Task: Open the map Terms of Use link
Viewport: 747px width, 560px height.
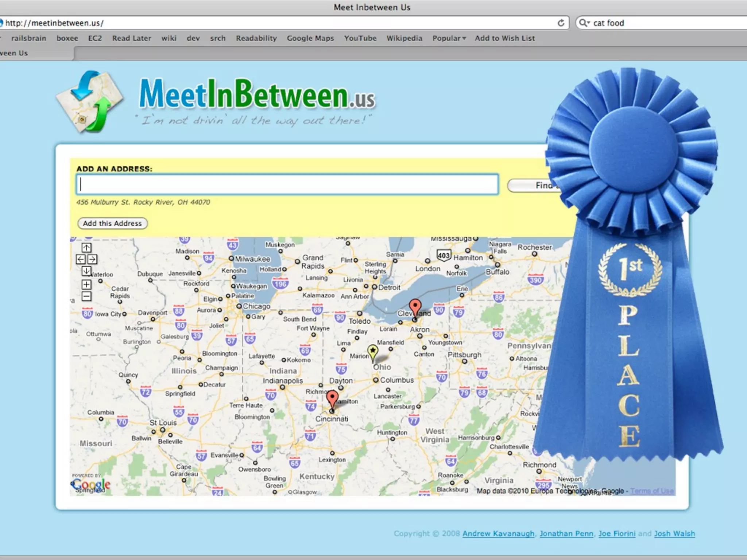Action: point(652,491)
